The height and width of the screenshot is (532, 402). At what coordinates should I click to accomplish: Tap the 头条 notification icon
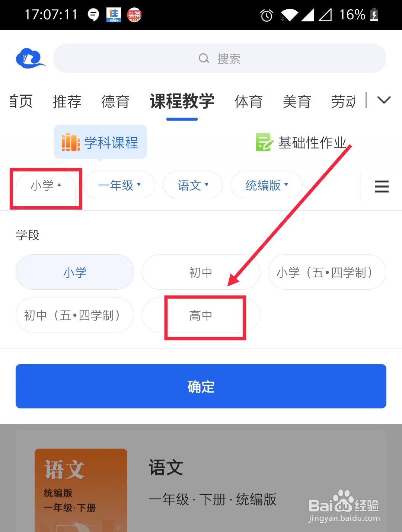point(134,15)
